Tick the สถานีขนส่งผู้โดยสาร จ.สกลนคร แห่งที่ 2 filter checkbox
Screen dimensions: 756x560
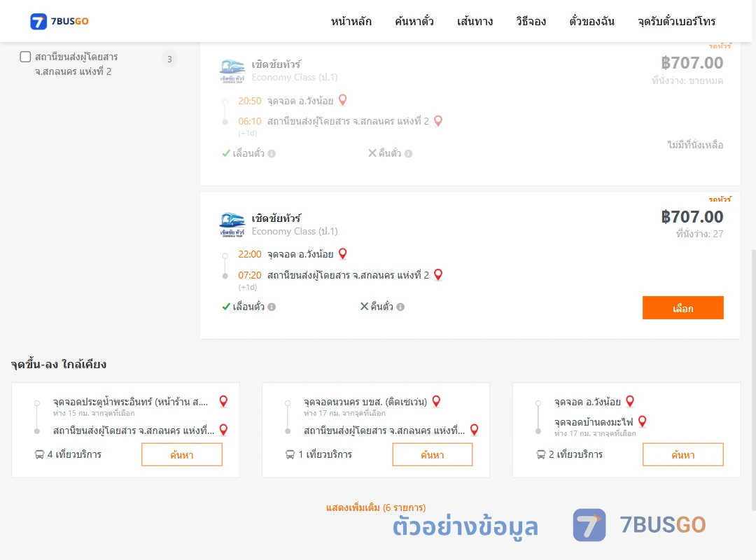(x=25, y=57)
